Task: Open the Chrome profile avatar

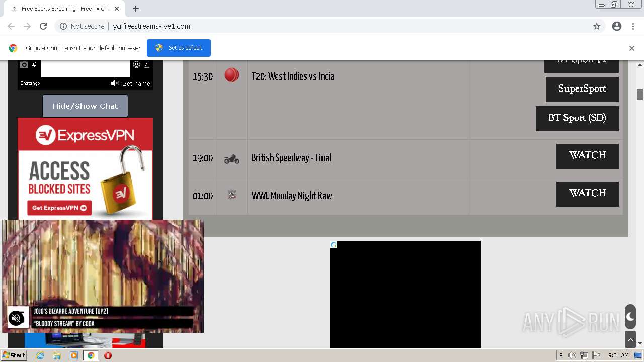Action: (x=617, y=26)
